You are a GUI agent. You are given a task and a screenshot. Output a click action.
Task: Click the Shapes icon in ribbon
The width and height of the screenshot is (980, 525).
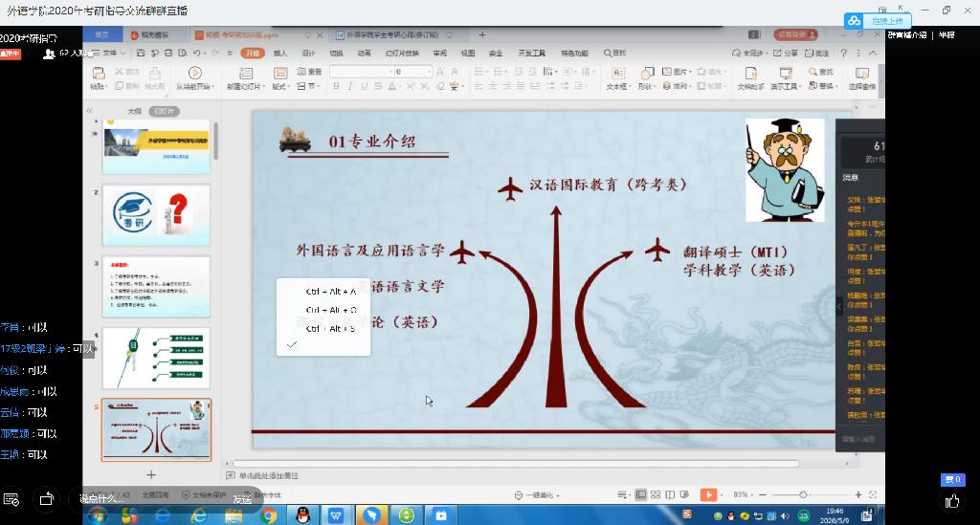tap(646, 74)
